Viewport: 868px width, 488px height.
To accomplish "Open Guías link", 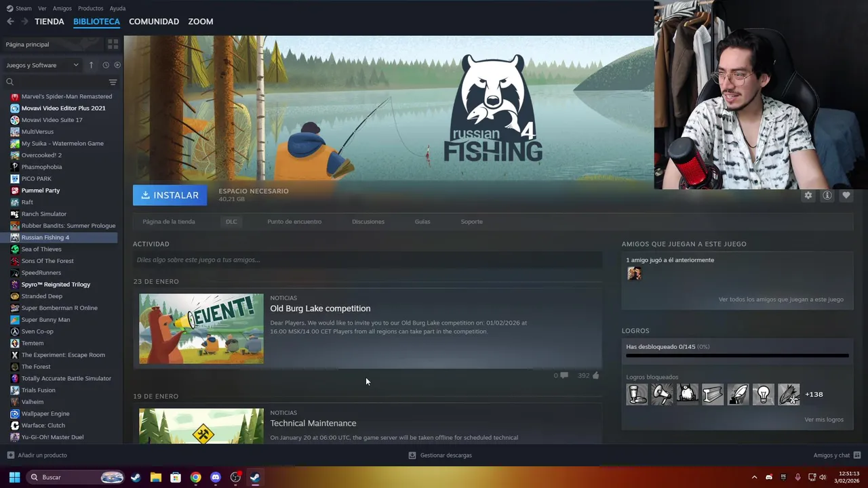I will click(x=422, y=222).
